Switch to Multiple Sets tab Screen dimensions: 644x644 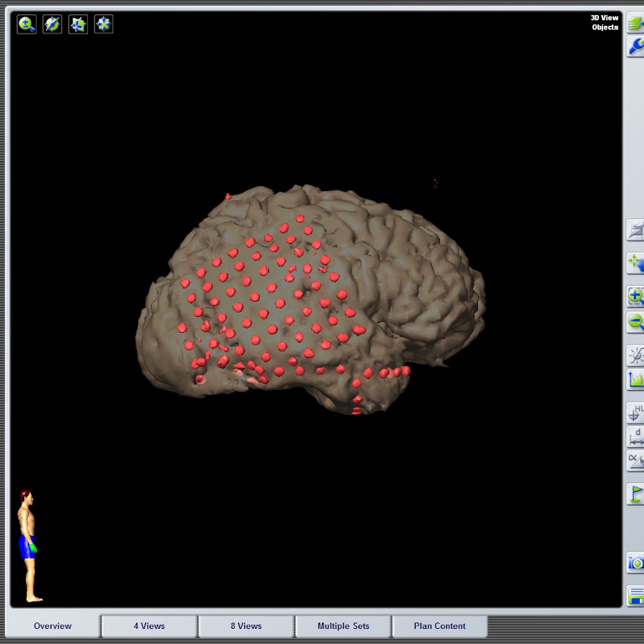(343, 626)
